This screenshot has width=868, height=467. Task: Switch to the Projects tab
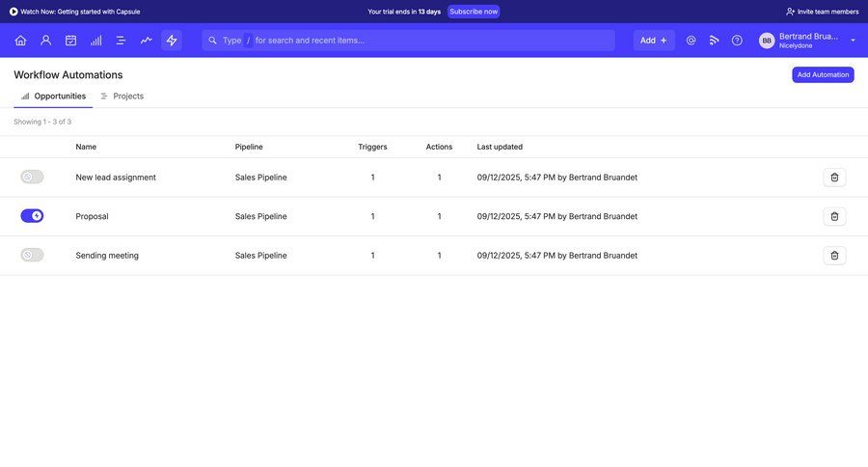click(x=122, y=96)
